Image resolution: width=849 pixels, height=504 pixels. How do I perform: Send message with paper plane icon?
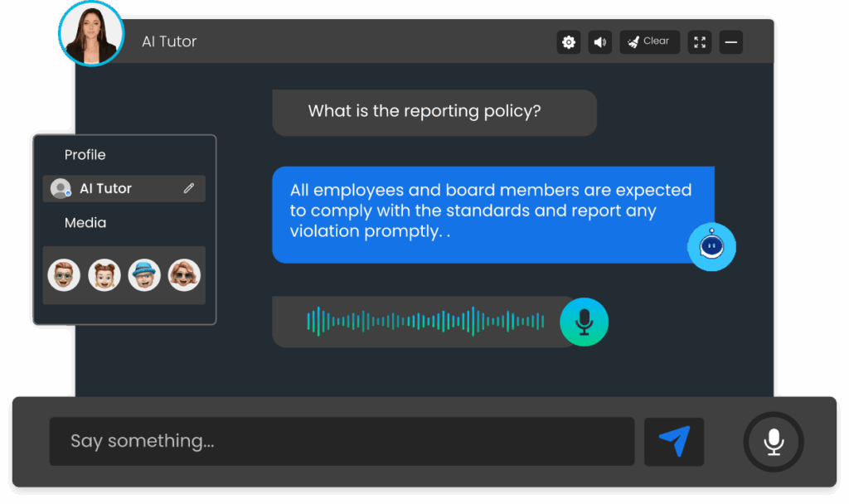click(674, 441)
